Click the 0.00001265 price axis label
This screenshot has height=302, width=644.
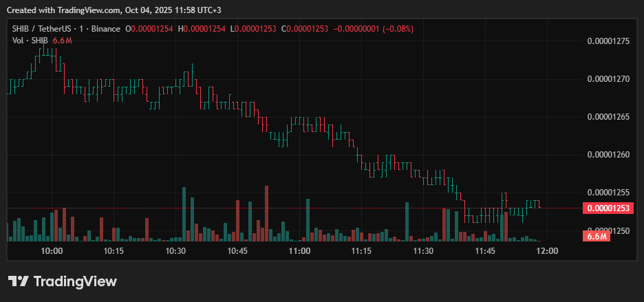point(608,117)
